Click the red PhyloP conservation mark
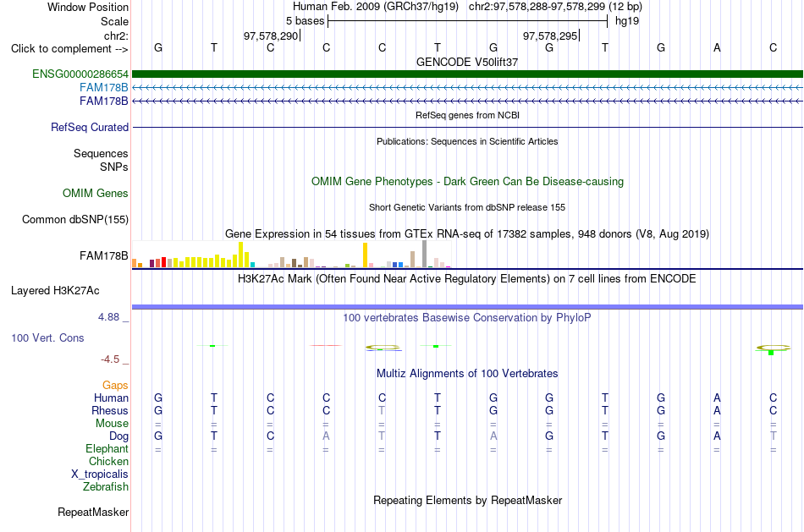 click(x=326, y=345)
